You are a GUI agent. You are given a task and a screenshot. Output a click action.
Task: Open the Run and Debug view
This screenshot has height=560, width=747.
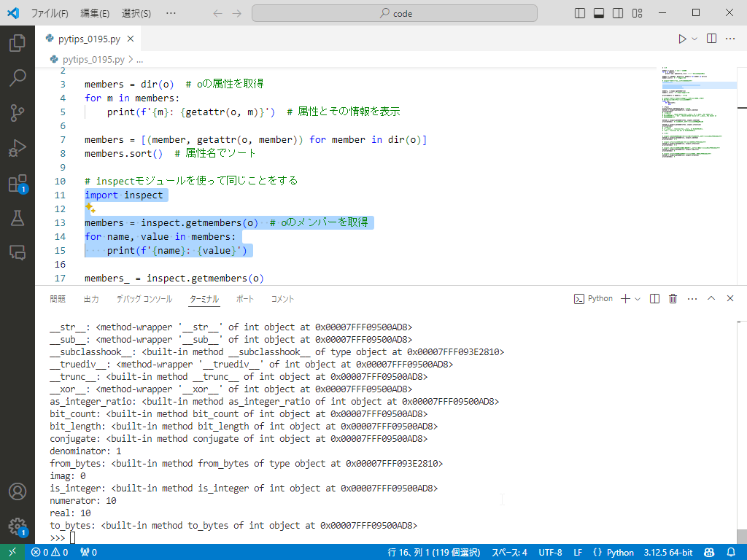tap(18, 146)
